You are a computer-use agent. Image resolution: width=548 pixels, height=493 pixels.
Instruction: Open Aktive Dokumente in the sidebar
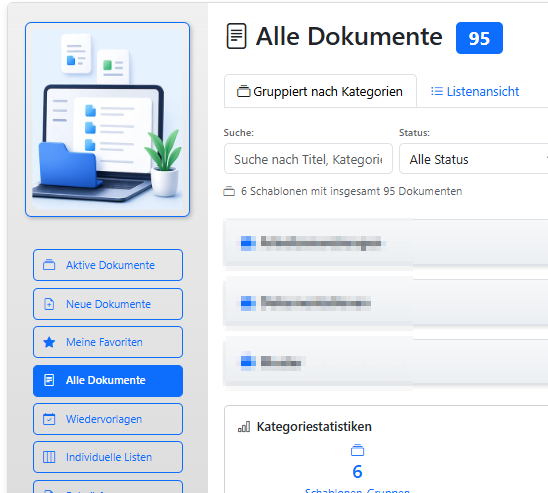tap(108, 265)
